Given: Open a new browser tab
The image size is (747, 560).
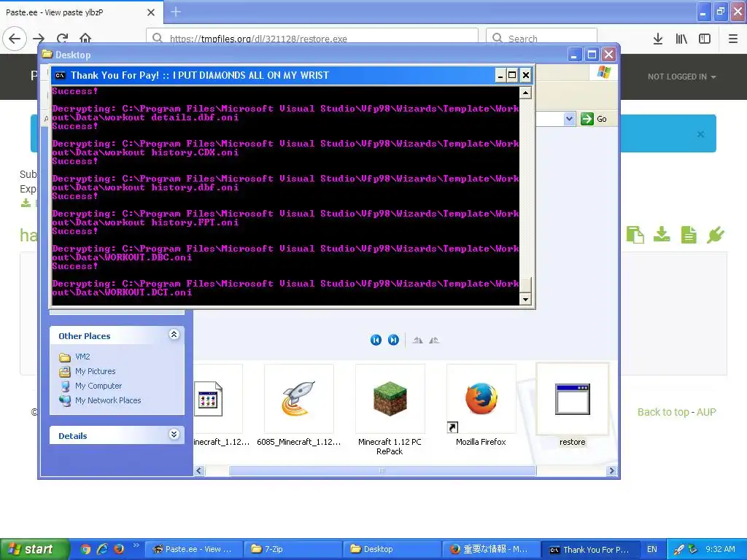Looking at the screenshot, I should tap(176, 12).
